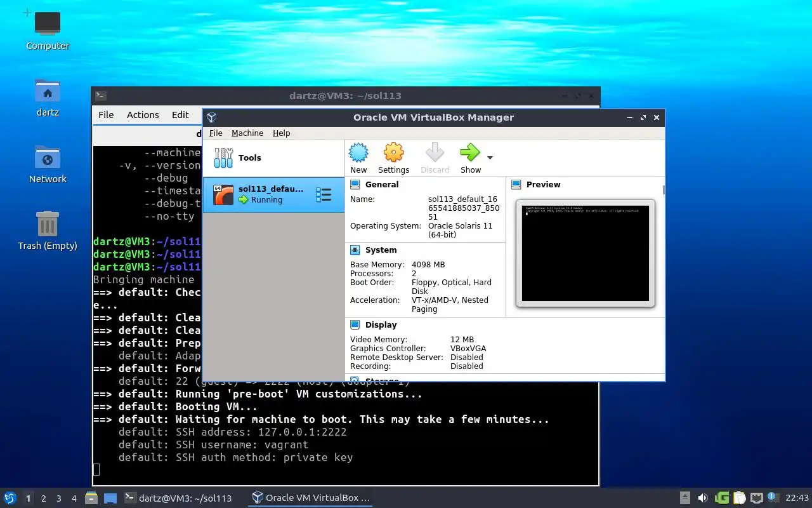
Task: Open the dartz home folder icon
Action: (48, 93)
